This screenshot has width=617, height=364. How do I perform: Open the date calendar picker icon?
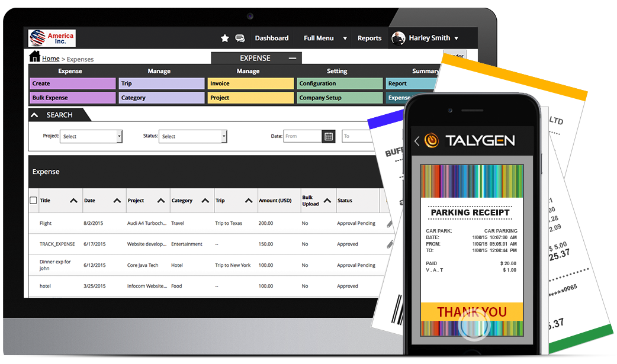[x=329, y=137]
